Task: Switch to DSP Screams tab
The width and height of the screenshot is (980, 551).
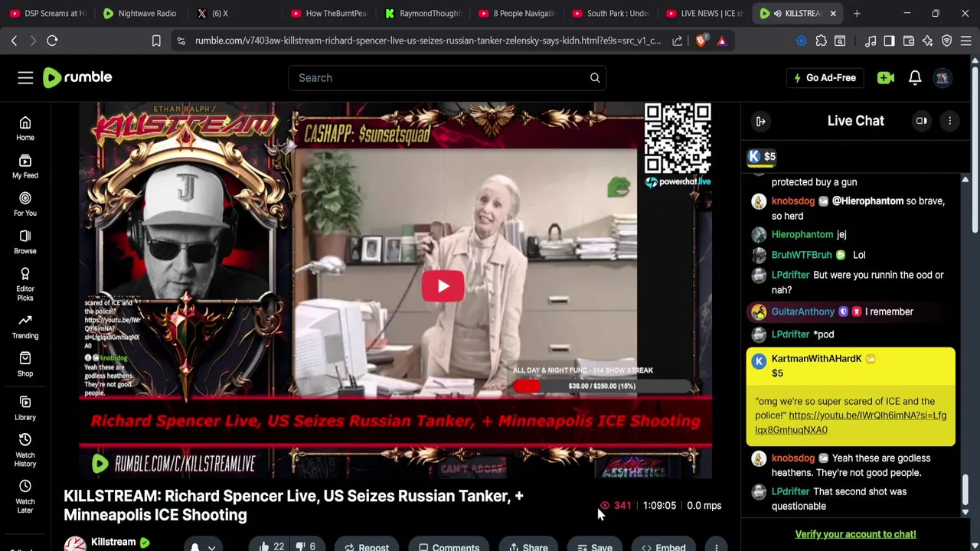Action: [x=49, y=13]
